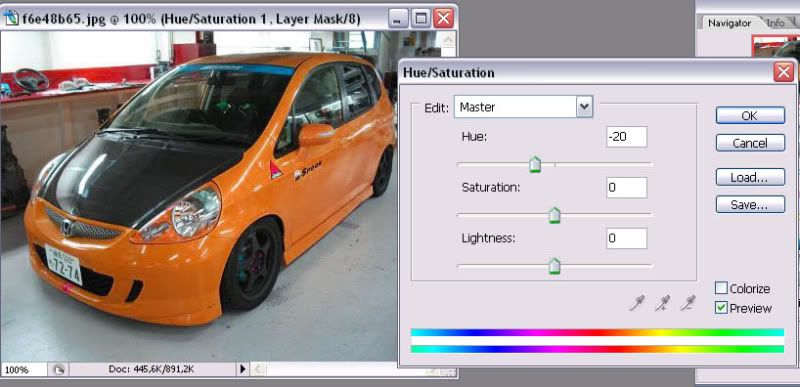Confirm with the OK button
The height and width of the screenshot is (387, 800).
click(749, 116)
